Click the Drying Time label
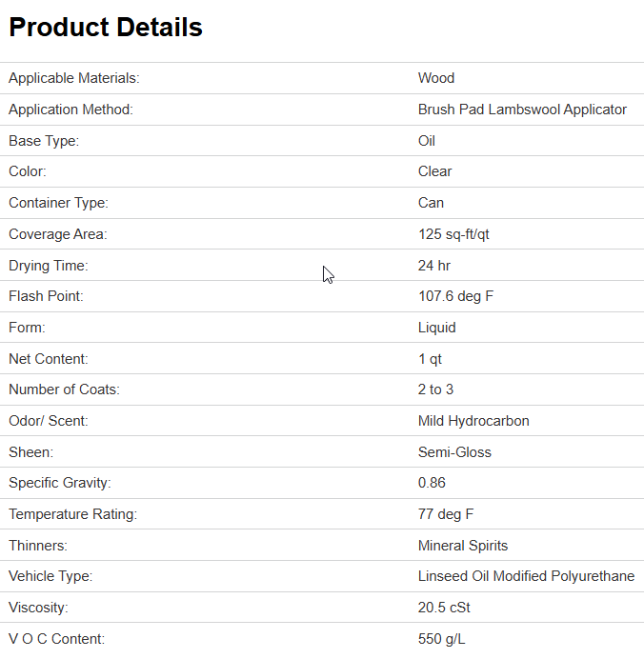The width and height of the screenshot is (644, 659). tap(49, 266)
